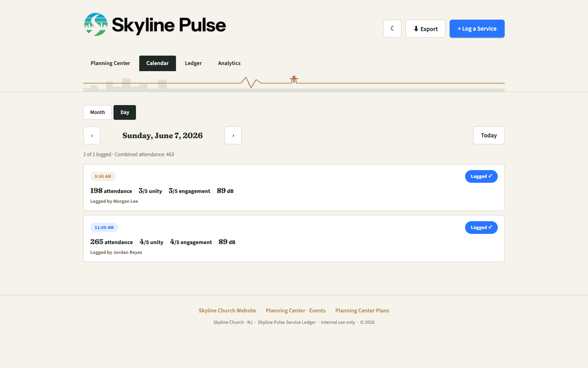This screenshot has height=368, width=588.
Task: Switch to the Ledger tab
Action: pos(193,63)
